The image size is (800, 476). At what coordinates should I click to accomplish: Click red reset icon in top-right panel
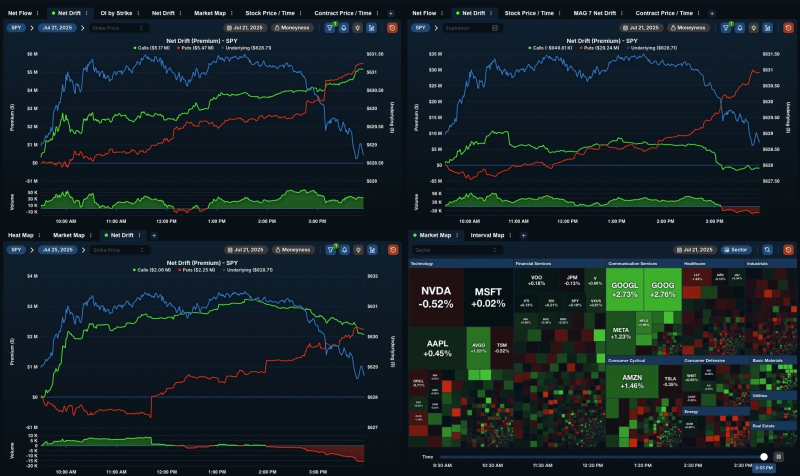click(788, 28)
